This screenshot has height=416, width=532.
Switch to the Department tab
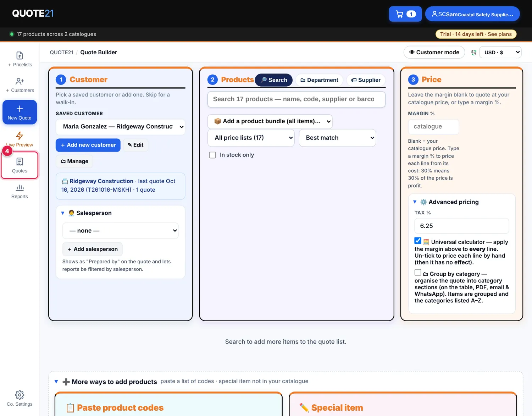[x=319, y=80]
